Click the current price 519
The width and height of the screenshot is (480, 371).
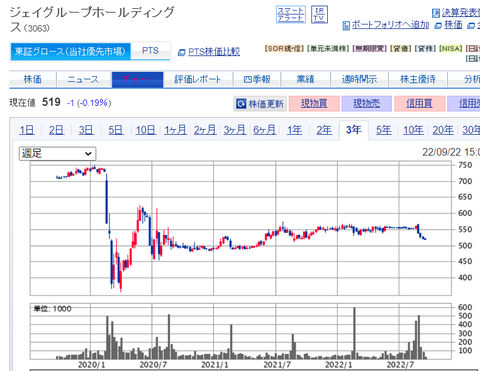tap(51, 102)
